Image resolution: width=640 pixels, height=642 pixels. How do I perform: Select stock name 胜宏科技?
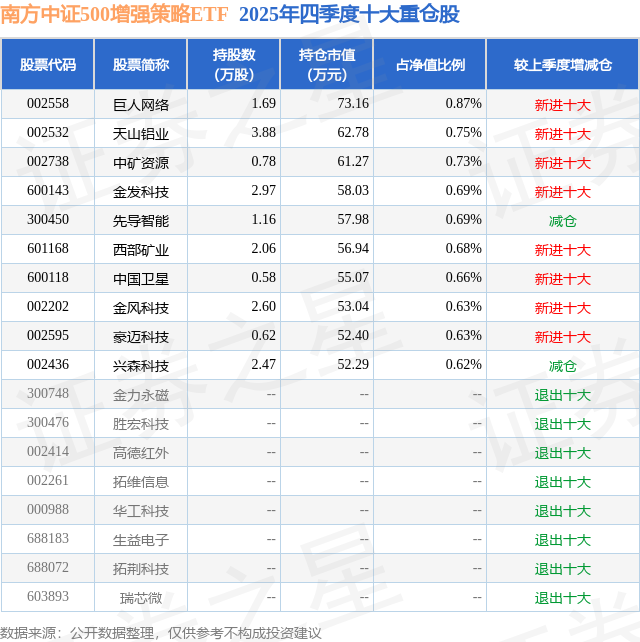[x=141, y=424]
